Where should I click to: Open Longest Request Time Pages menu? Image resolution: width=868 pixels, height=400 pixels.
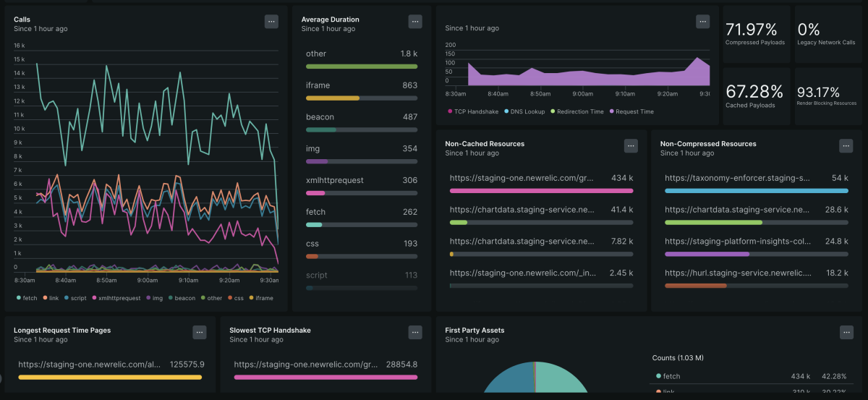[x=200, y=332]
